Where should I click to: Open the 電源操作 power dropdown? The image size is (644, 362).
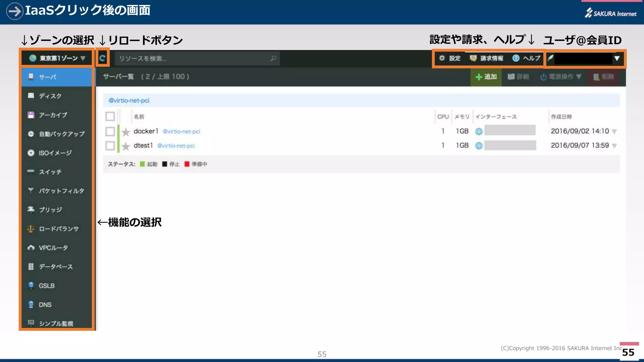point(561,77)
